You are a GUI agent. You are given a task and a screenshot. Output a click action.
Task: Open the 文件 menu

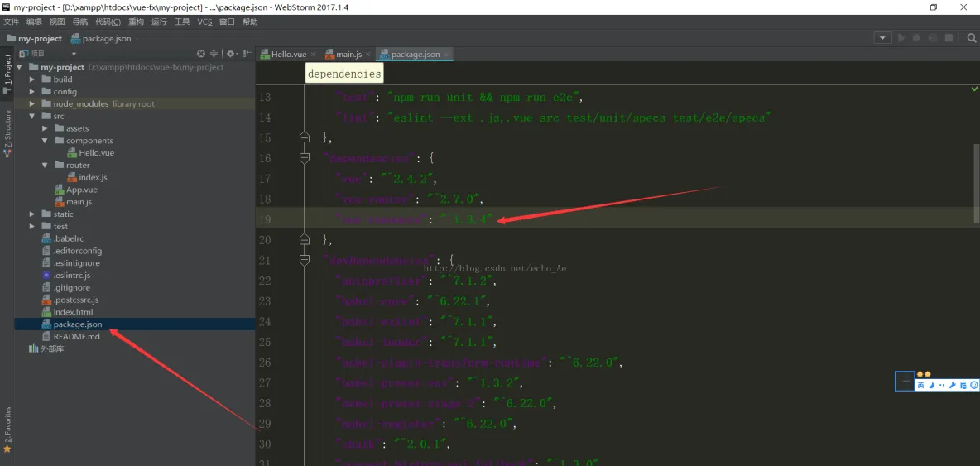(x=12, y=22)
